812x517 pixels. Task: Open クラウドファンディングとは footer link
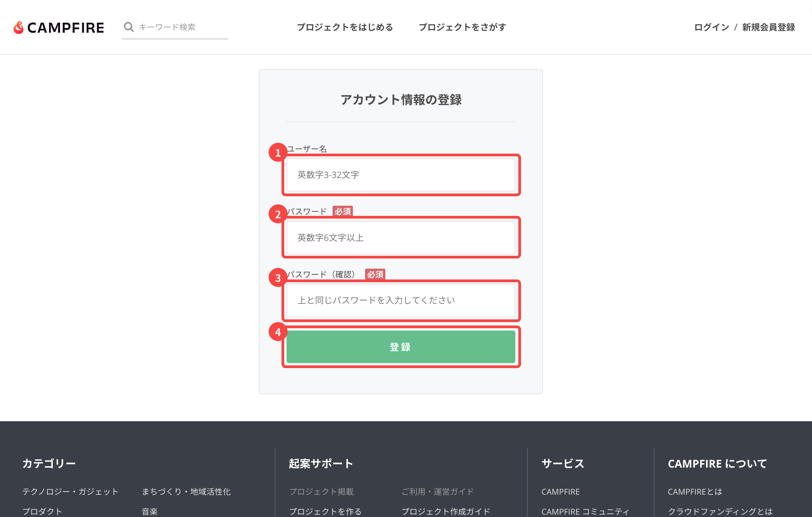tap(720, 511)
